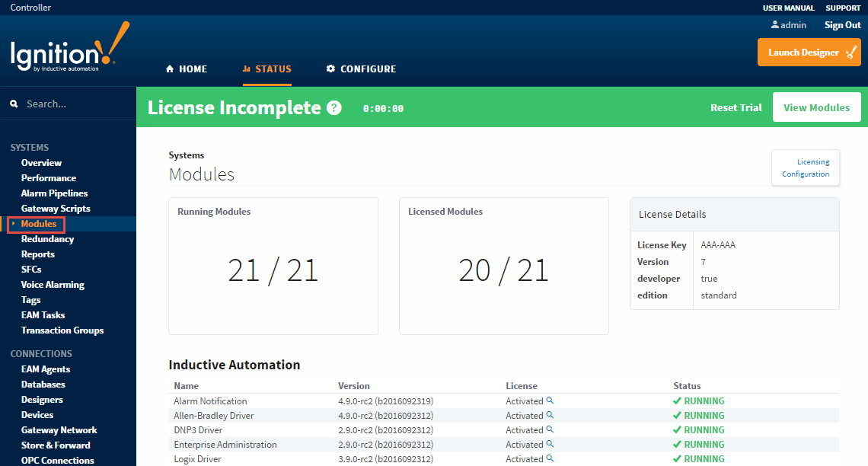The height and width of the screenshot is (466, 868).
Task: Switch to the HOME tab
Action: (x=186, y=69)
